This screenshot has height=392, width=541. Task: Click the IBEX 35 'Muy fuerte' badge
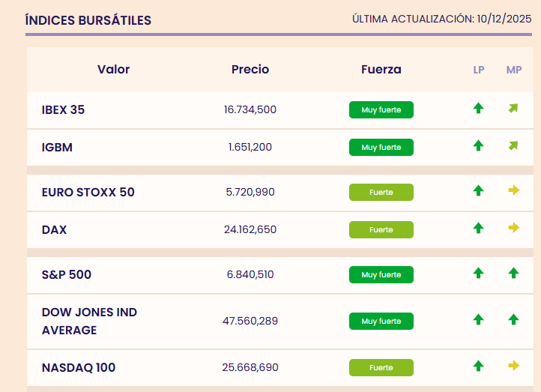(381, 109)
